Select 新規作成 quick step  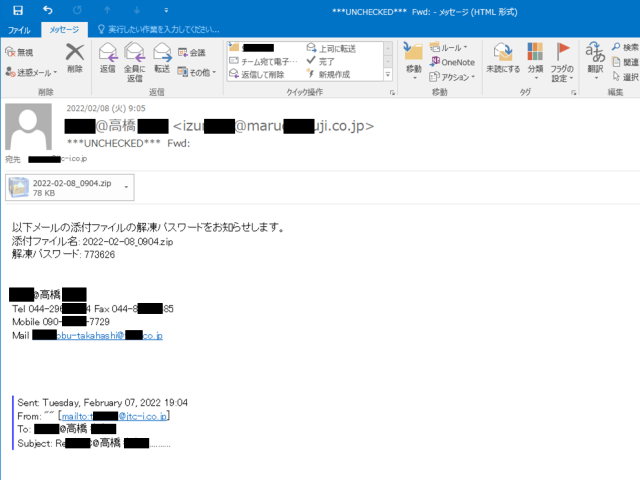pos(329,74)
